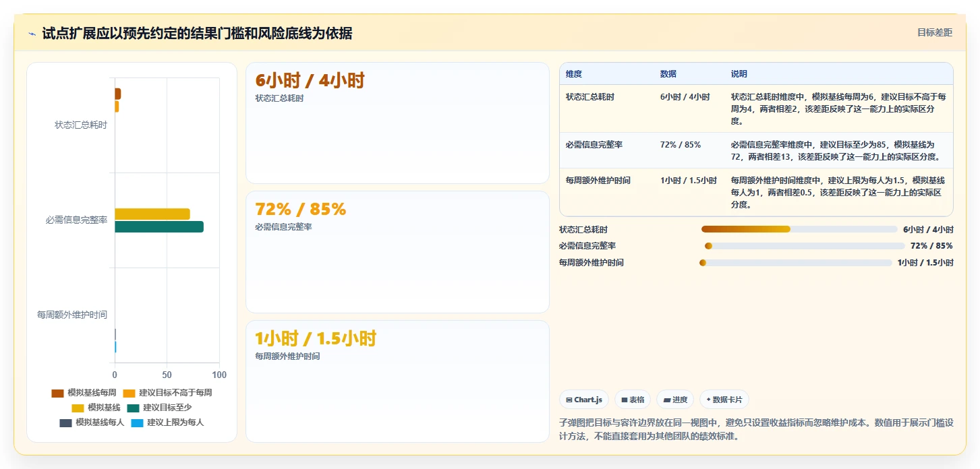The height and width of the screenshot is (469, 980).
Task: Click 状态汇总耗时 in the table's first row
Action: (x=590, y=97)
